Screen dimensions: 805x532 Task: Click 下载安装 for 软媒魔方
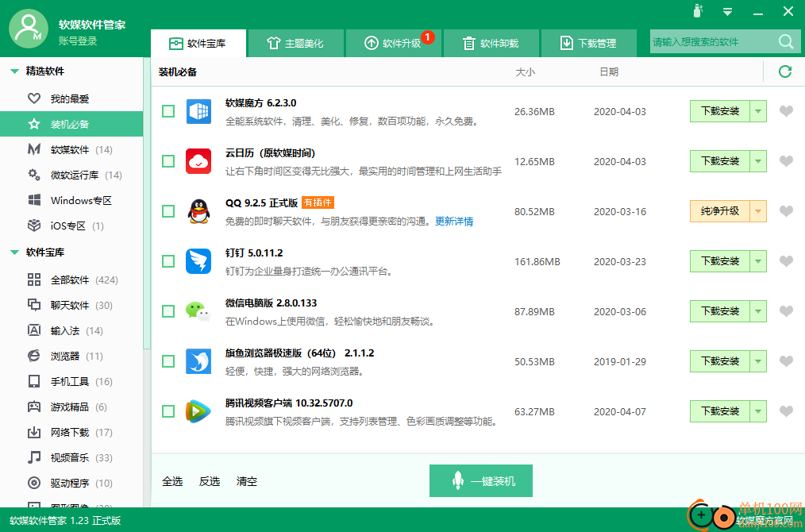pos(720,111)
